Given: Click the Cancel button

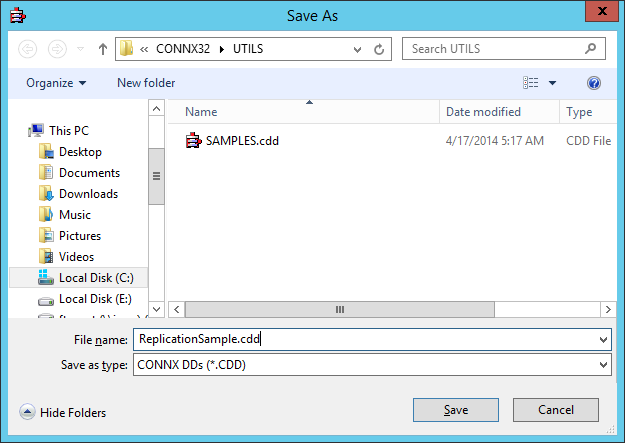Looking at the screenshot, I should click(x=556, y=410).
